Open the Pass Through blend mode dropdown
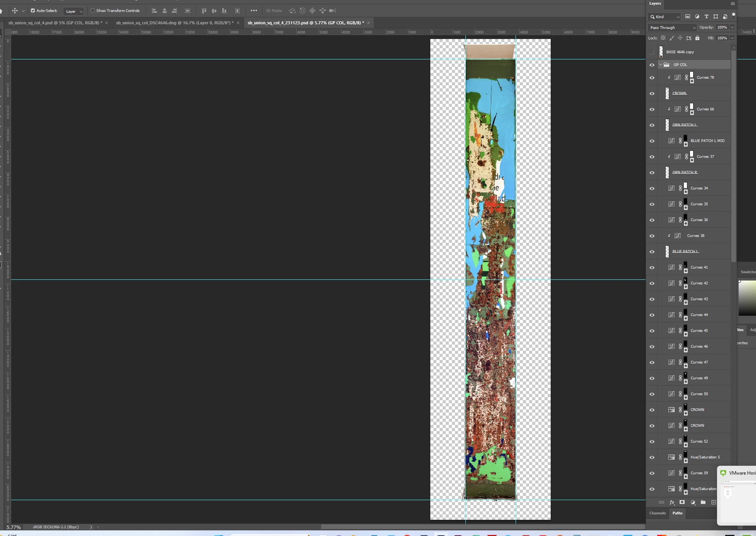This screenshot has width=756, height=536. pyautogui.click(x=672, y=27)
